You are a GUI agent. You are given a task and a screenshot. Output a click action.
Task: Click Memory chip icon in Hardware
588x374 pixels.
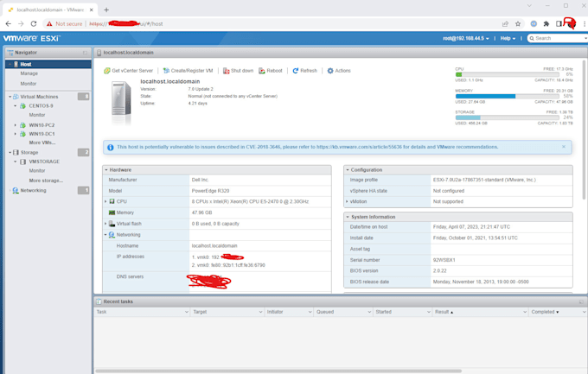coord(112,212)
